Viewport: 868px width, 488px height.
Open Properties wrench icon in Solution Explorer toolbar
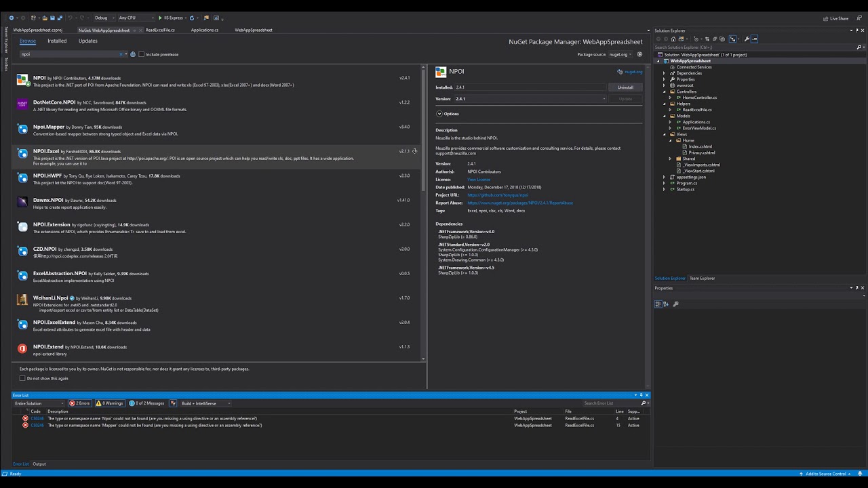(x=747, y=39)
